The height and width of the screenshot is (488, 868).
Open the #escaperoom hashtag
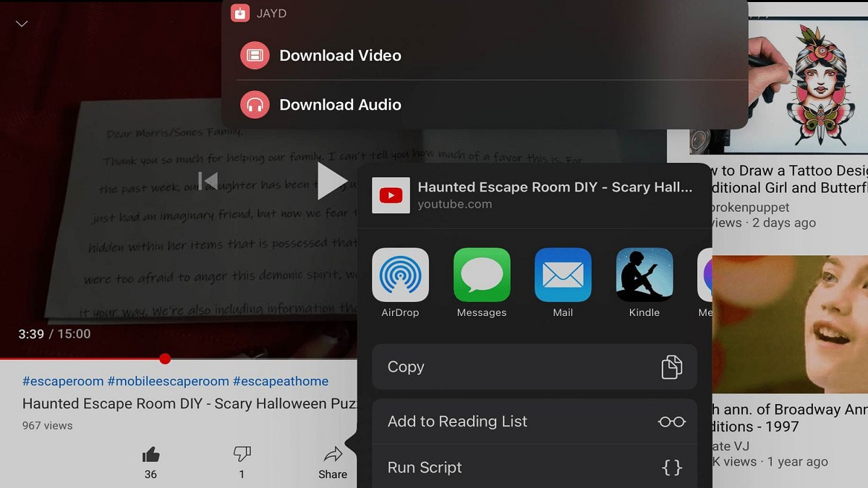(x=63, y=381)
